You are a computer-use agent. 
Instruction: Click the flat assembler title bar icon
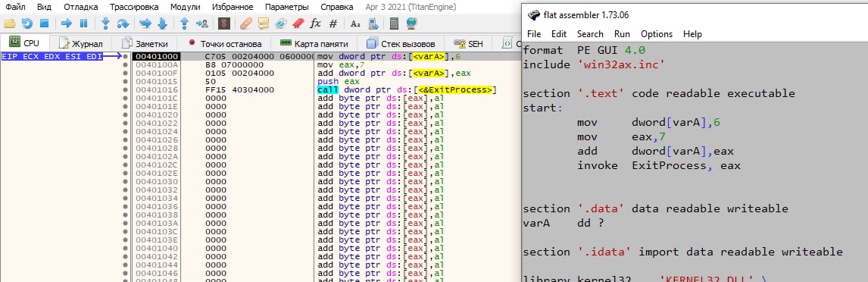point(534,15)
